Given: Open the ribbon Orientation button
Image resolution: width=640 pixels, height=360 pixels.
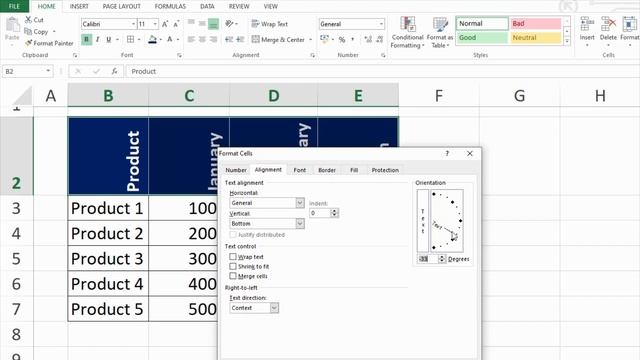Looking at the screenshot, I should point(229,24).
